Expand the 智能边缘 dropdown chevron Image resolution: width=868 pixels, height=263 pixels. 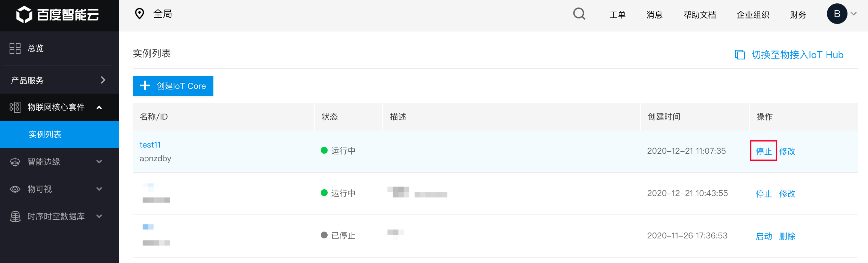(x=99, y=162)
